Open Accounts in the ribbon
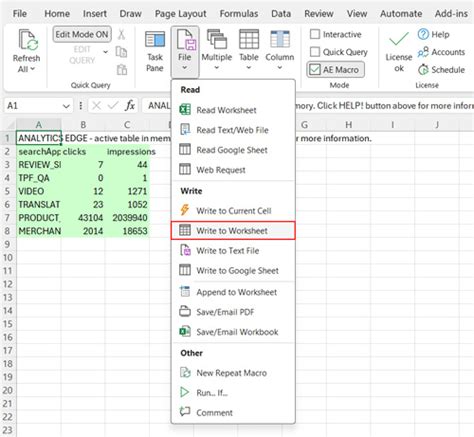 pyautogui.click(x=441, y=52)
